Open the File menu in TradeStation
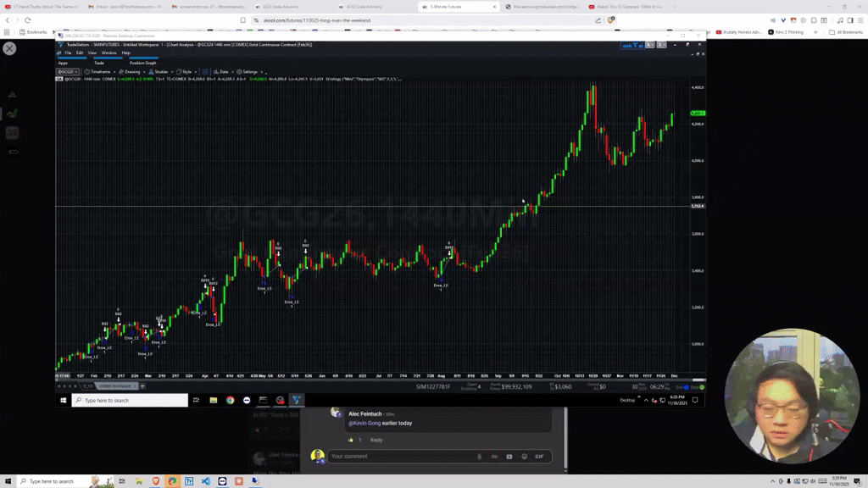The image size is (868, 488). click(x=67, y=53)
